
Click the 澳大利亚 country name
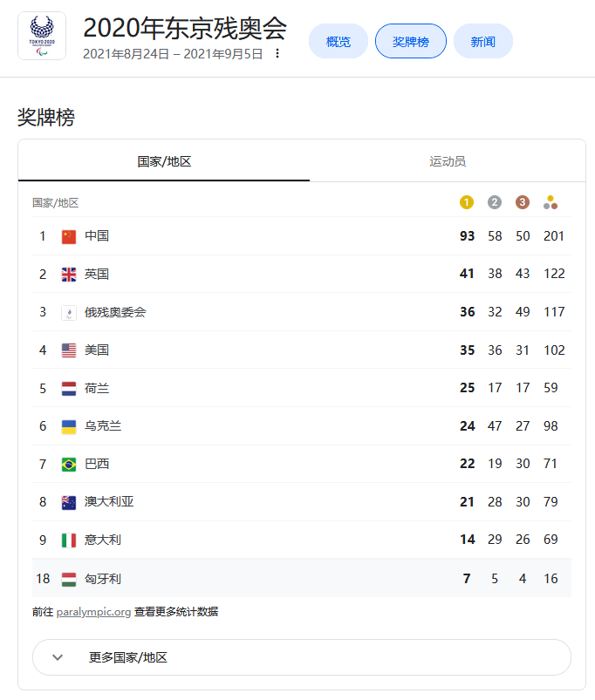109,502
